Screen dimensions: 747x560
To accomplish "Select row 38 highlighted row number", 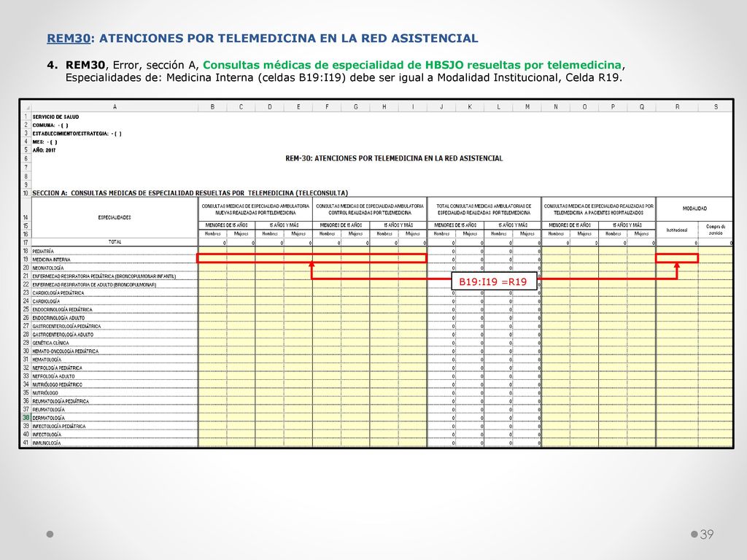I will (x=26, y=418).
